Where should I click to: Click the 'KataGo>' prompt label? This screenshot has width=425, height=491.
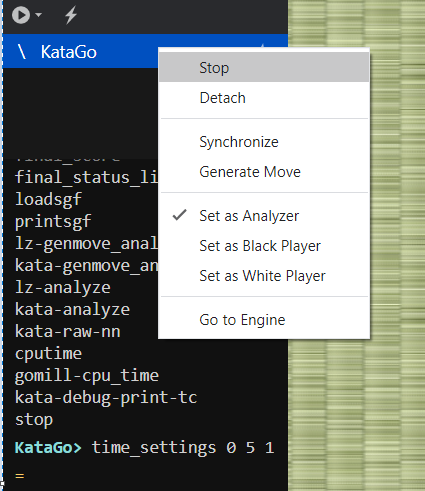click(48, 447)
